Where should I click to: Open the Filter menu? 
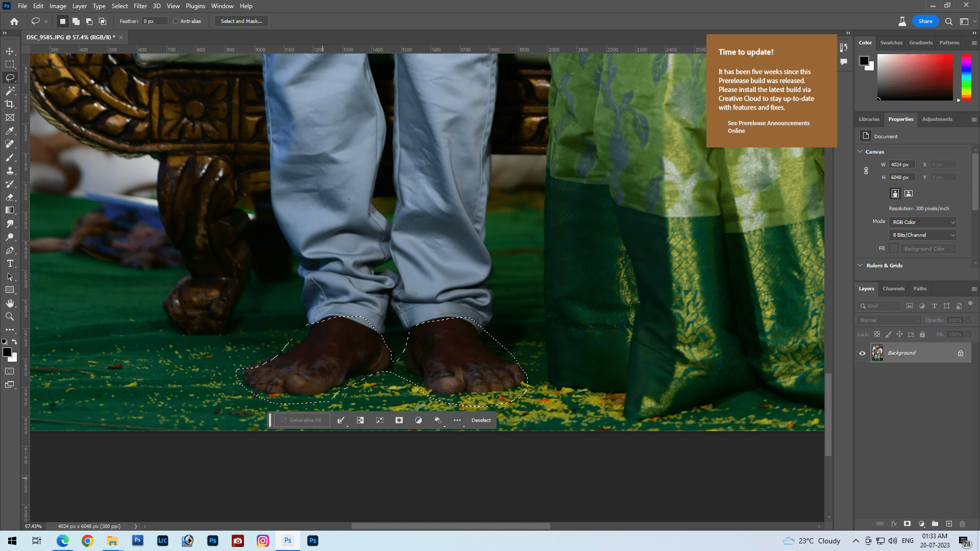[140, 6]
